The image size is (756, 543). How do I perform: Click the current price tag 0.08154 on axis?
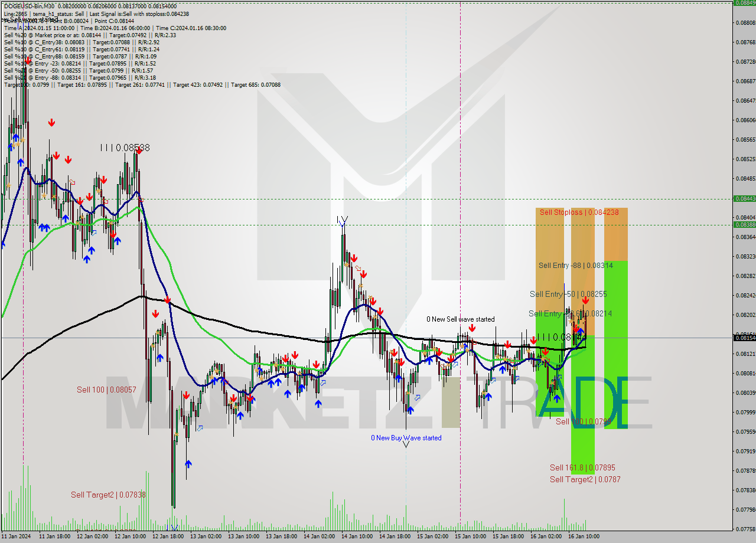tap(744, 338)
